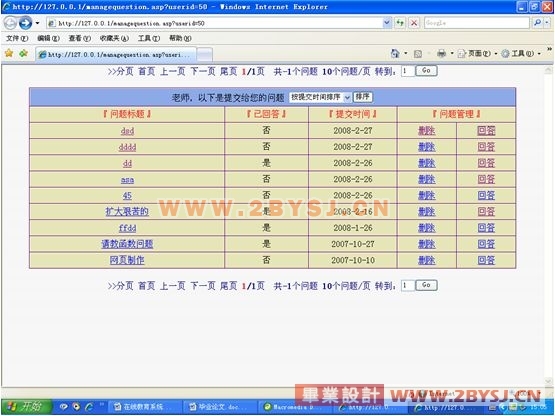The width and height of the screenshot is (555, 416).
Task: Click the search magnifier icon
Action: click(537, 23)
